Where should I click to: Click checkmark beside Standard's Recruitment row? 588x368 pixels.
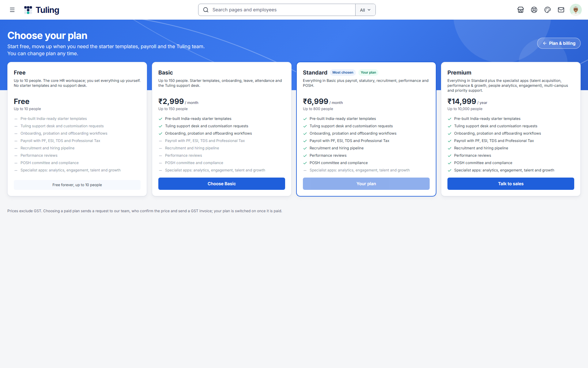click(305, 148)
